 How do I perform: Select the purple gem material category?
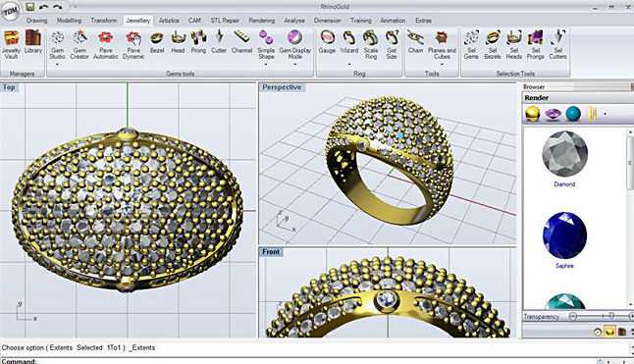[553, 115]
